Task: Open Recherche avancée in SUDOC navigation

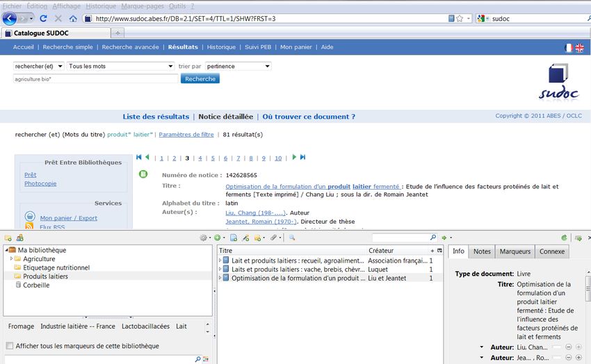Action: tap(131, 47)
